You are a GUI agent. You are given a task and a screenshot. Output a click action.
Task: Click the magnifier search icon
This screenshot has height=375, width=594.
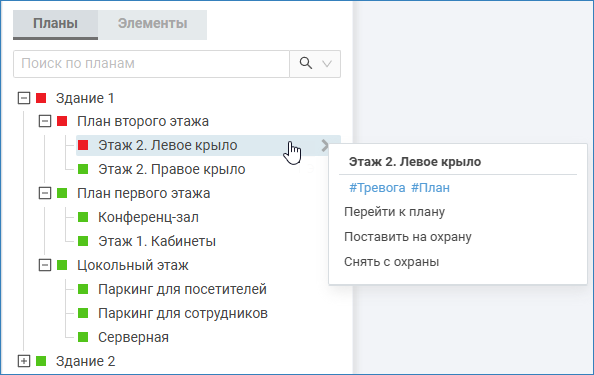click(x=306, y=63)
